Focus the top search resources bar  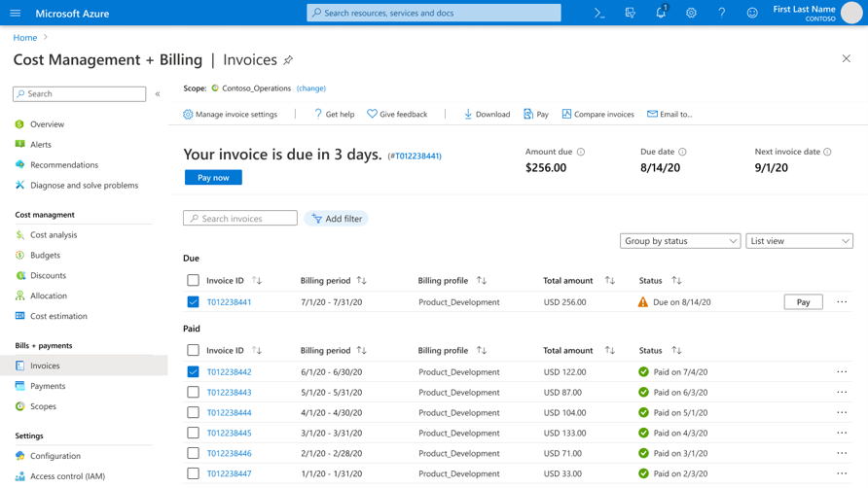433,13
